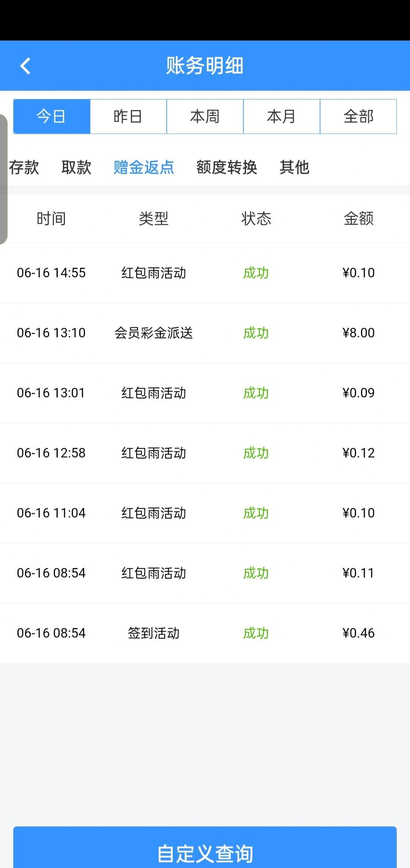Screen dimensions: 410x868
Task: Tap the 签到活动 ¥0.46 entry
Action: (x=205, y=633)
